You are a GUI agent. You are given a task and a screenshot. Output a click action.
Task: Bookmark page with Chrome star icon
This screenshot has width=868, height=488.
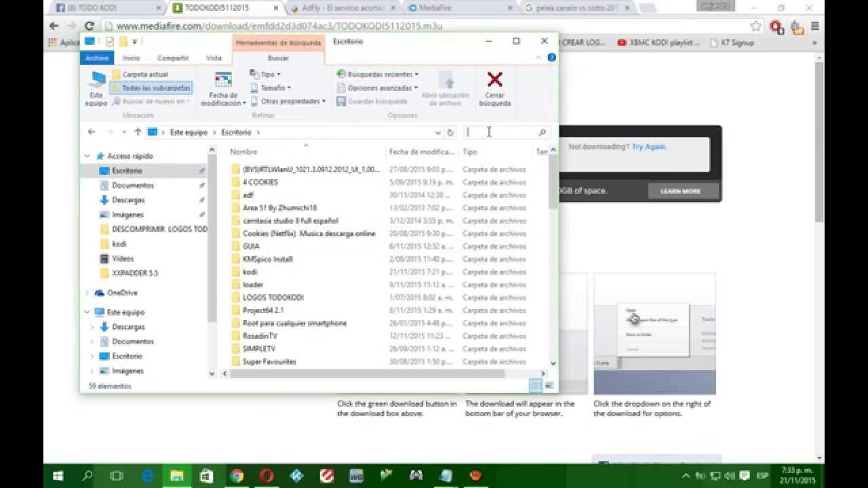(756, 26)
